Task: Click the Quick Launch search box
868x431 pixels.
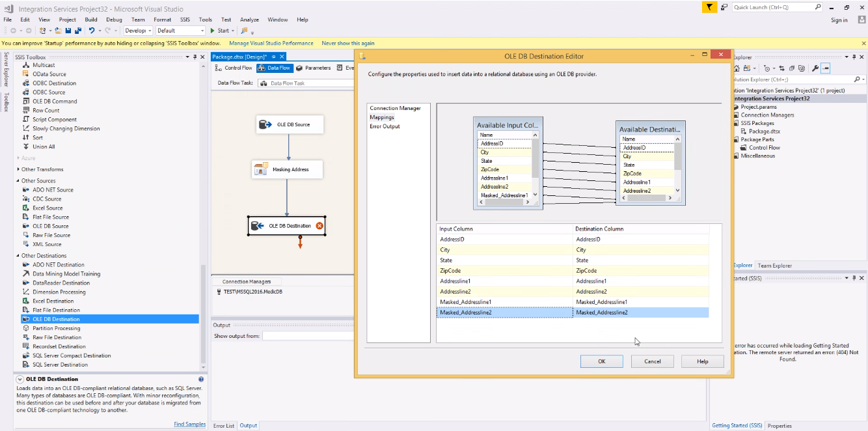Action: (777, 7)
